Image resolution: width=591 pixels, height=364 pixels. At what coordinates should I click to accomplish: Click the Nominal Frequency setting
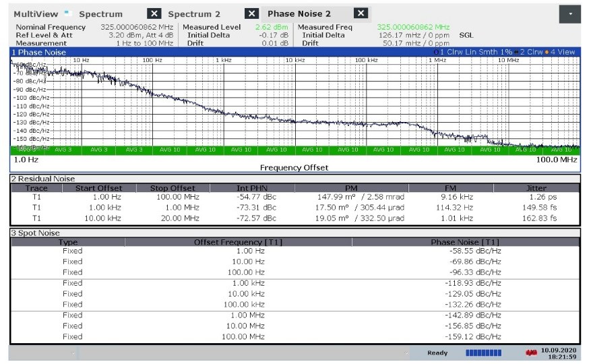[x=94, y=27]
